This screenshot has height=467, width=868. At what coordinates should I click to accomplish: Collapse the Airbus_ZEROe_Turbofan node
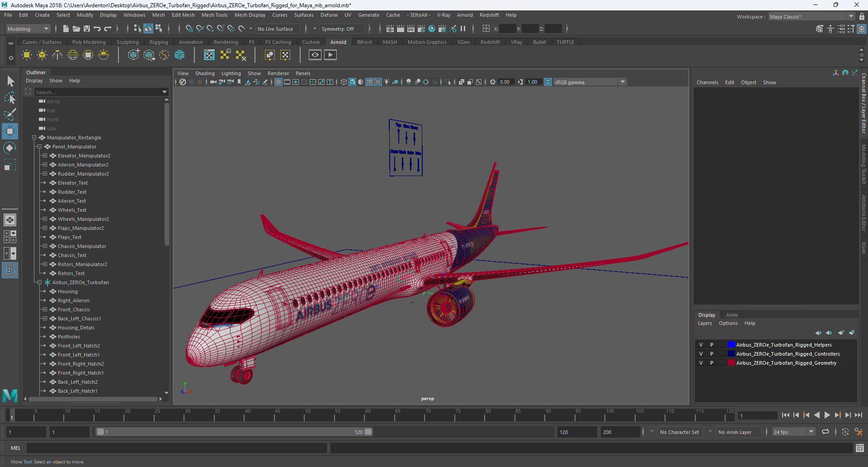coord(39,282)
